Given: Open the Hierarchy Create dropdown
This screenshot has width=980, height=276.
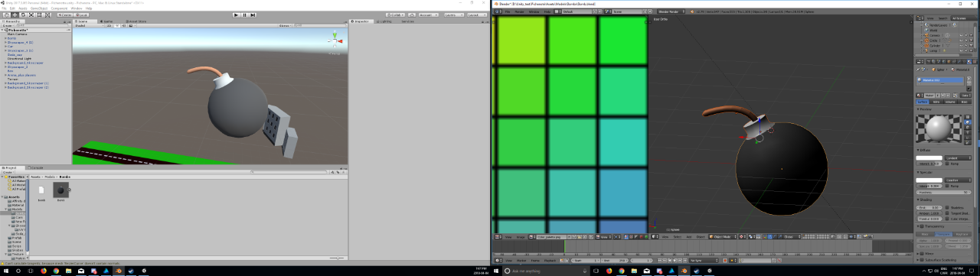Looking at the screenshot, I should pos(8,25).
